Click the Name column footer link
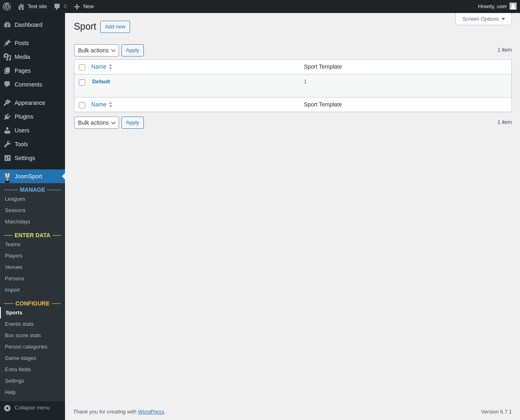This screenshot has width=520, height=420. [x=99, y=104]
